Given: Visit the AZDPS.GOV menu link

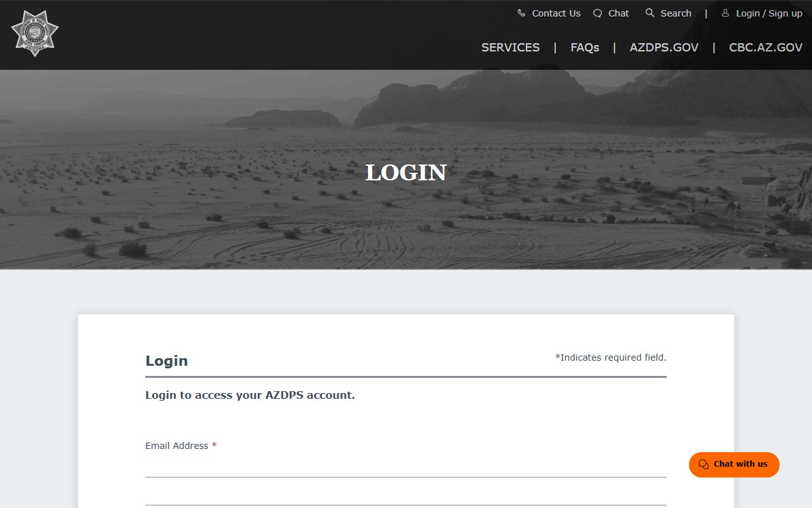Looking at the screenshot, I should pos(664,48).
